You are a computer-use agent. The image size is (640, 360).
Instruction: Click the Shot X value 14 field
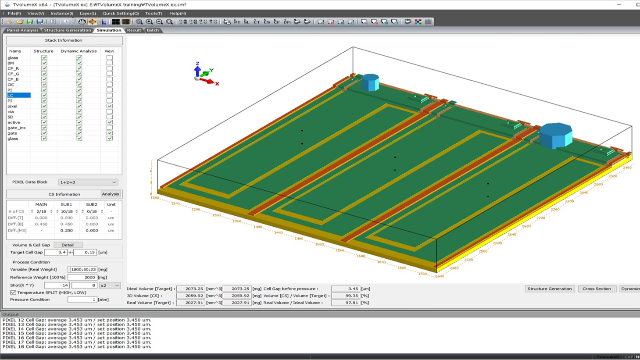pyautogui.click(x=57, y=285)
